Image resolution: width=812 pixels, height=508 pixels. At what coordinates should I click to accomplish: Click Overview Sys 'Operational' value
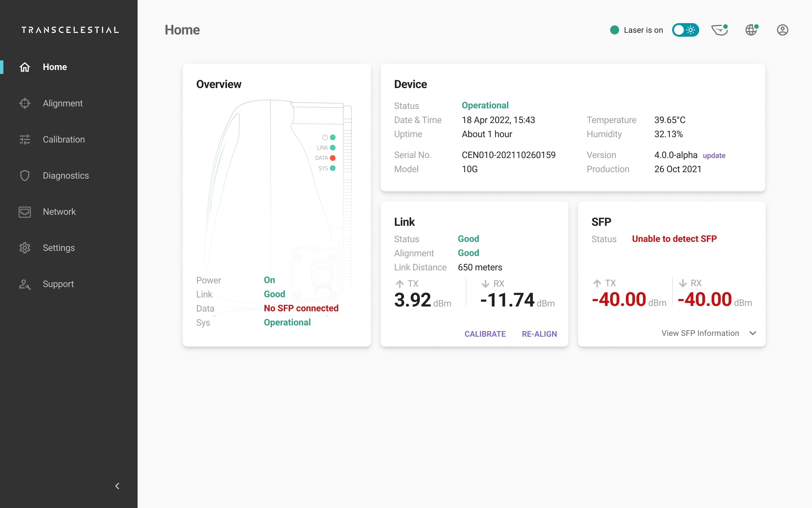coord(287,322)
